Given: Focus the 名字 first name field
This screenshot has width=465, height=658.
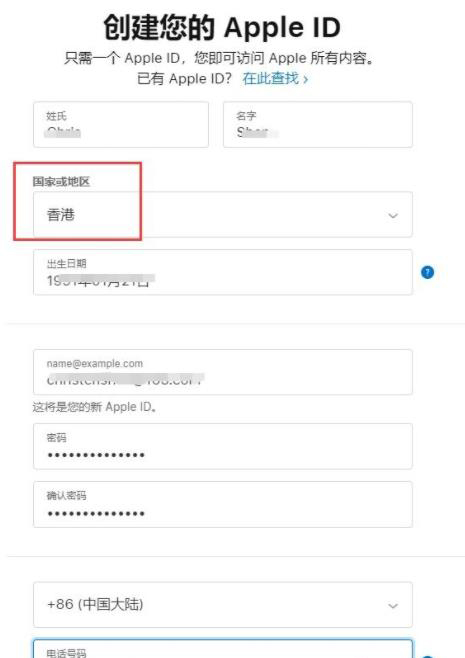Looking at the screenshot, I should 318,124.
